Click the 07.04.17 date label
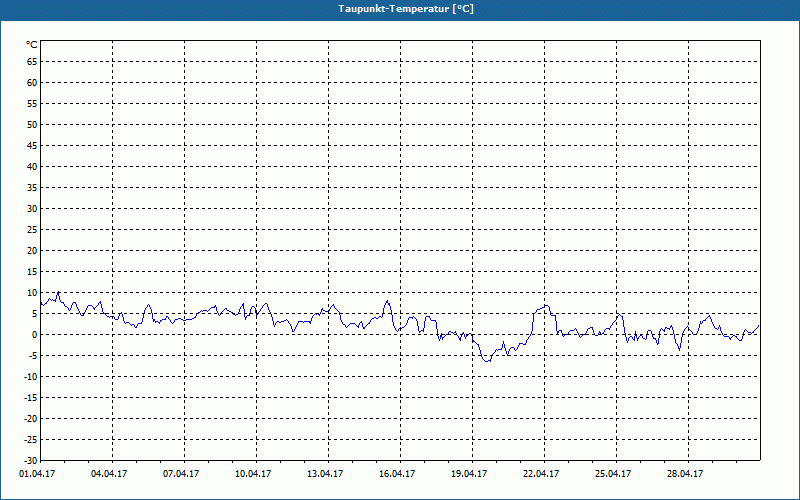 coord(181,474)
